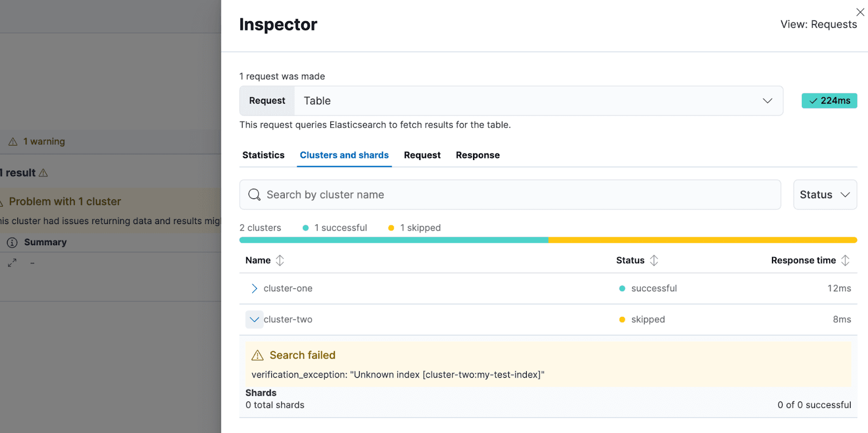
Task: Click the yellow skipped segment of status bar
Action: tap(703, 240)
